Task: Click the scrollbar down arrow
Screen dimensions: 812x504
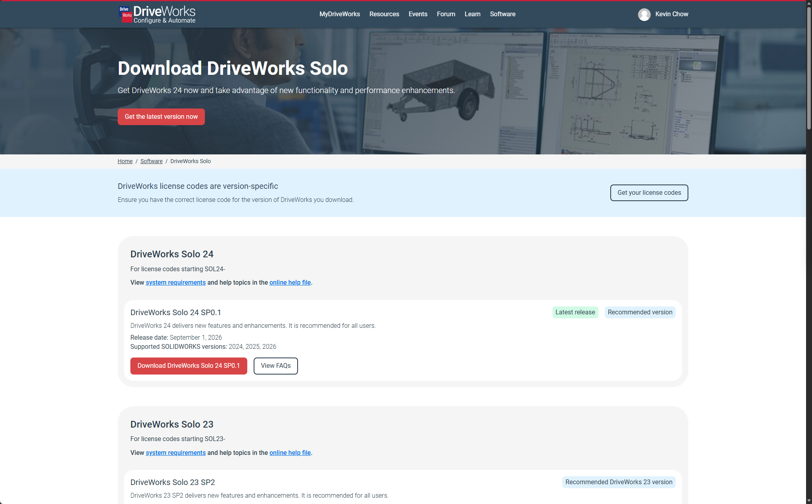Action: (809, 501)
